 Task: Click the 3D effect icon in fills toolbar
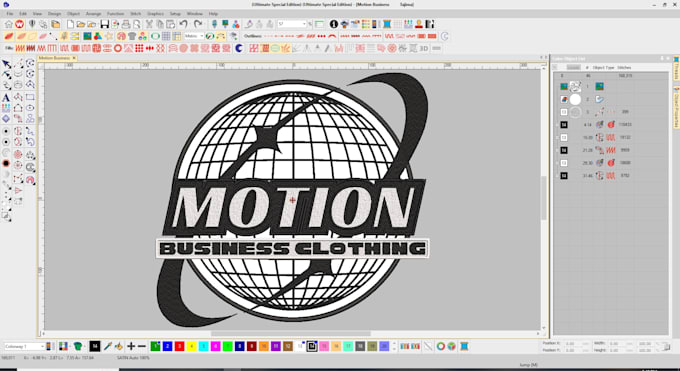424,48
